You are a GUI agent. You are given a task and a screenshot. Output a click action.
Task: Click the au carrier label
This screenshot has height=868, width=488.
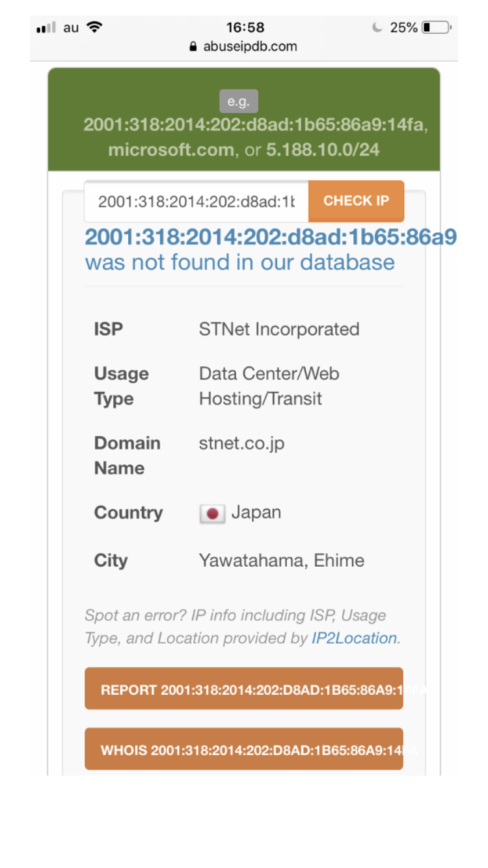coord(71,27)
